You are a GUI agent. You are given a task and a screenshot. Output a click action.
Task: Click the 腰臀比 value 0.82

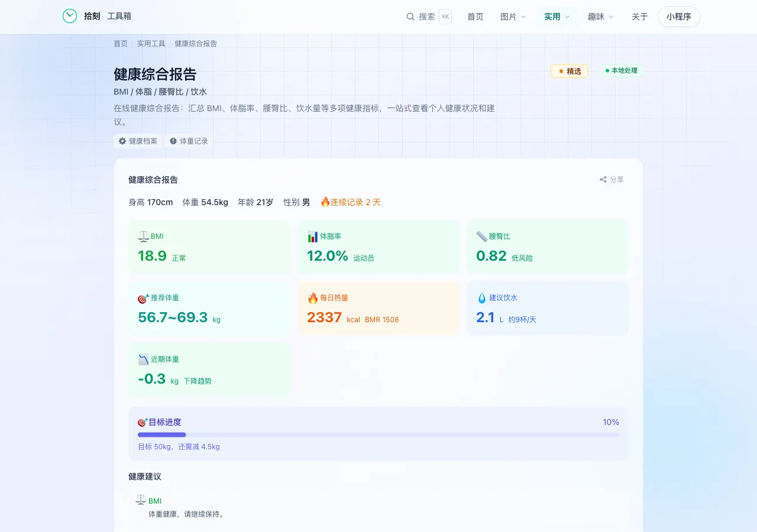pyautogui.click(x=491, y=256)
